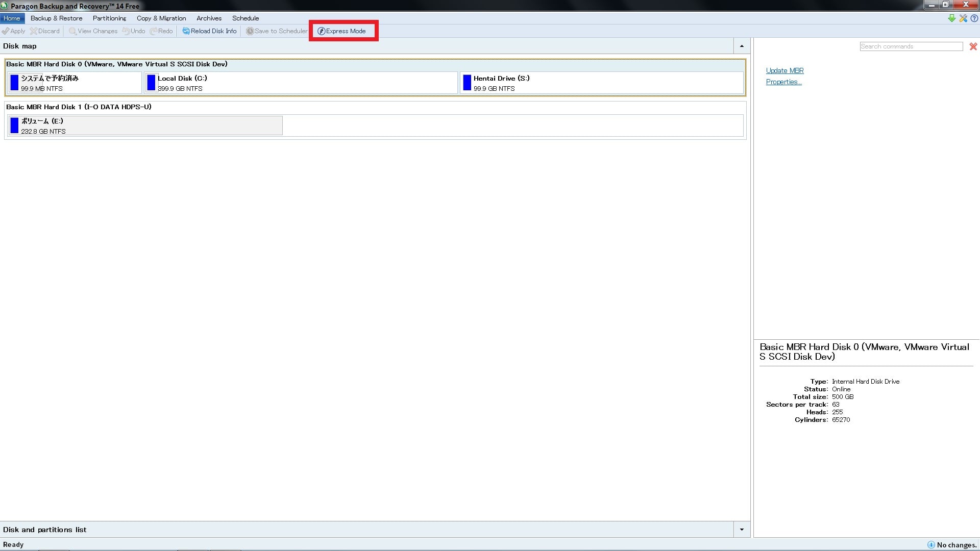Select the Local Disk (C:) partition
This screenshot has width=980, height=551.
[x=301, y=83]
